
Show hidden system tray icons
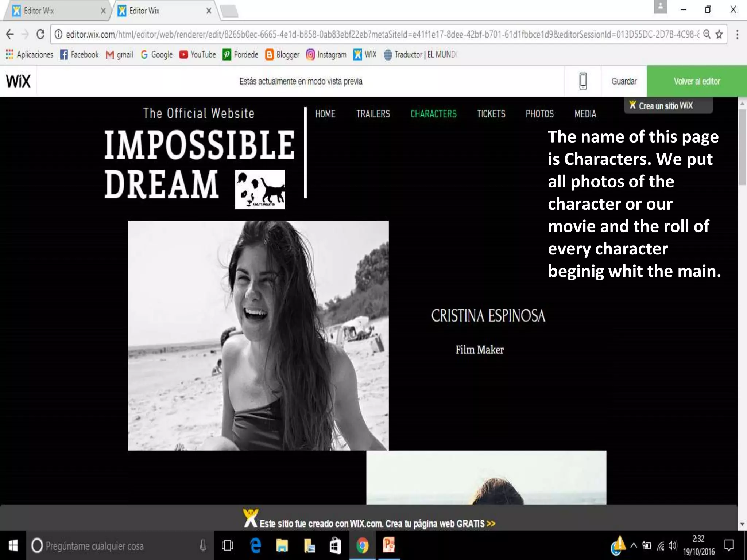(x=634, y=546)
